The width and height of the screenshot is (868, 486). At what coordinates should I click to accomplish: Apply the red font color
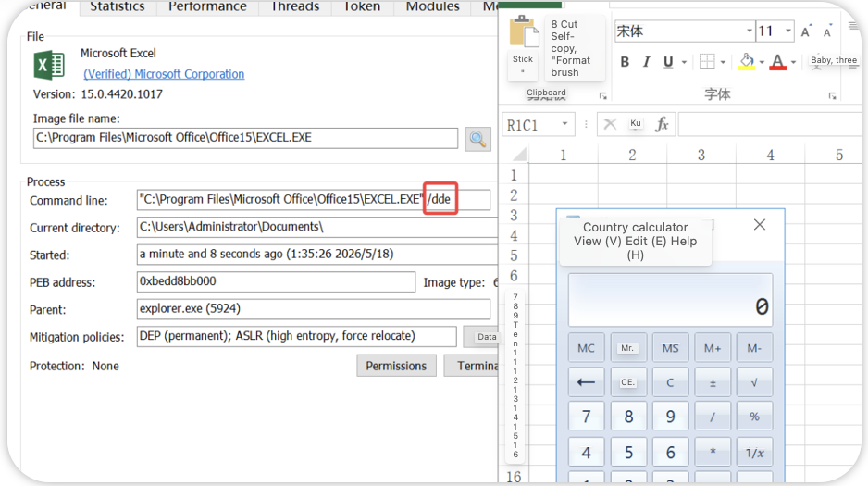[777, 61]
